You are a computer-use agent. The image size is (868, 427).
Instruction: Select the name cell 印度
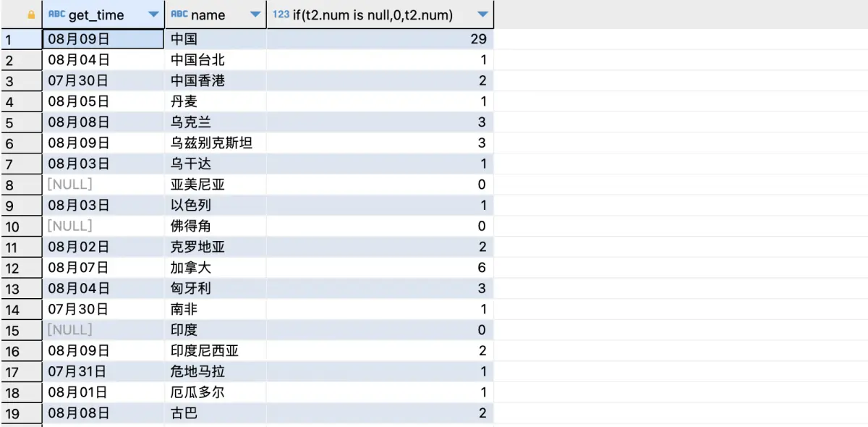216,330
